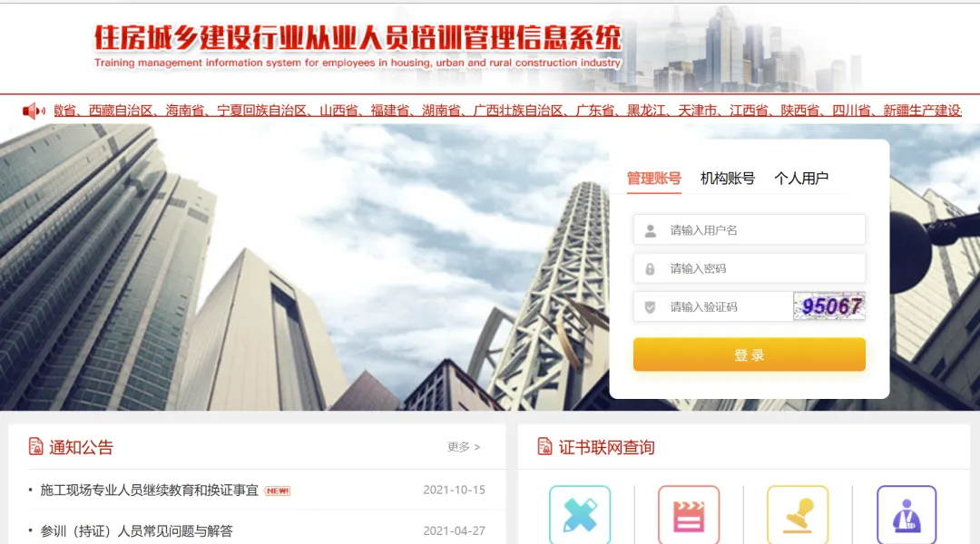Click the 证书联网查询 document icon
980x544 pixels.
tap(544, 447)
